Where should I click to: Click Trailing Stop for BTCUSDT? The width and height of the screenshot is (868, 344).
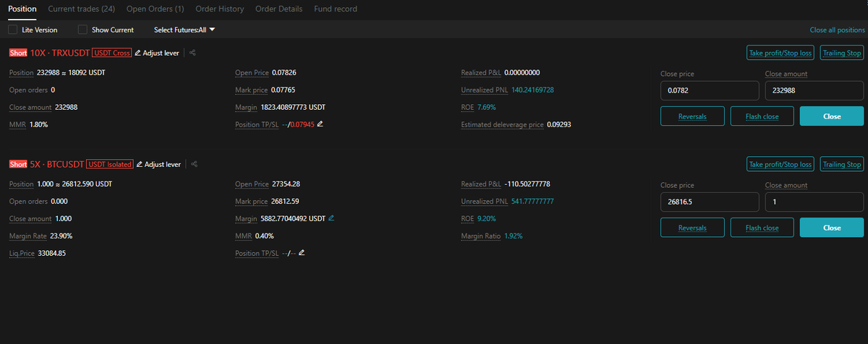click(843, 164)
